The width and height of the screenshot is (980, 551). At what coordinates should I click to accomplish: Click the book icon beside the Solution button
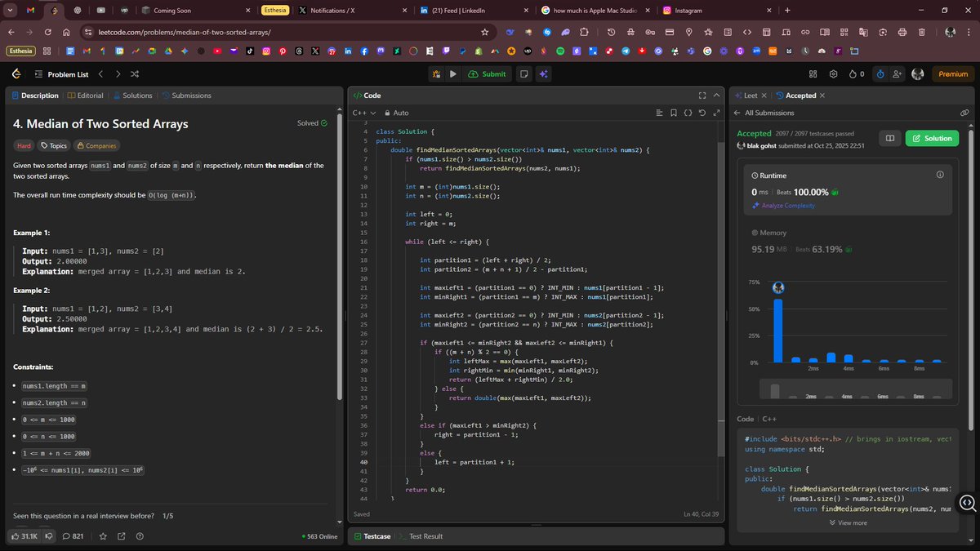click(x=889, y=139)
